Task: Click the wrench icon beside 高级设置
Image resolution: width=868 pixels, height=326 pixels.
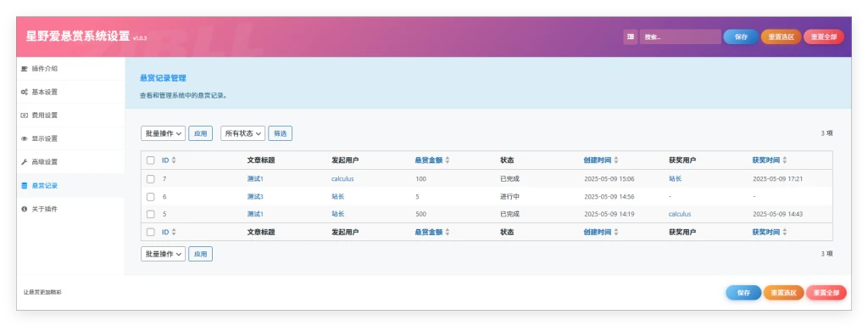Action: [x=24, y=162]
